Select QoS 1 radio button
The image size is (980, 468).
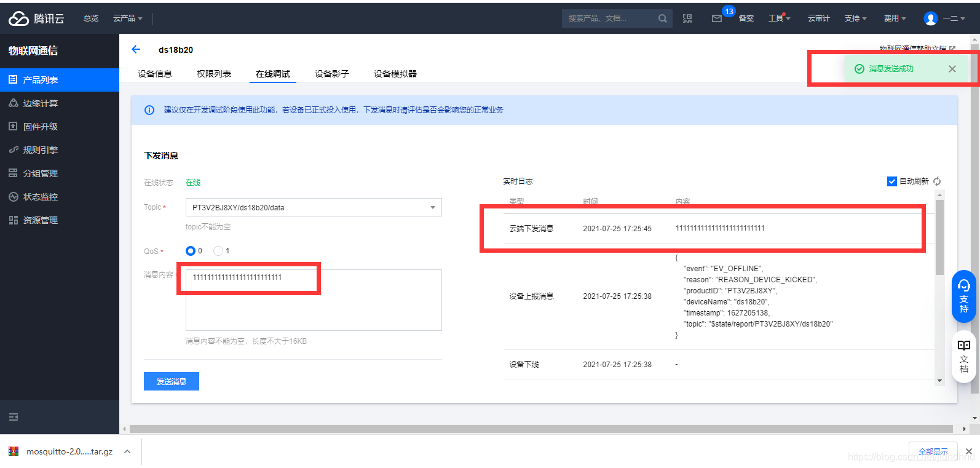[218, 251]
